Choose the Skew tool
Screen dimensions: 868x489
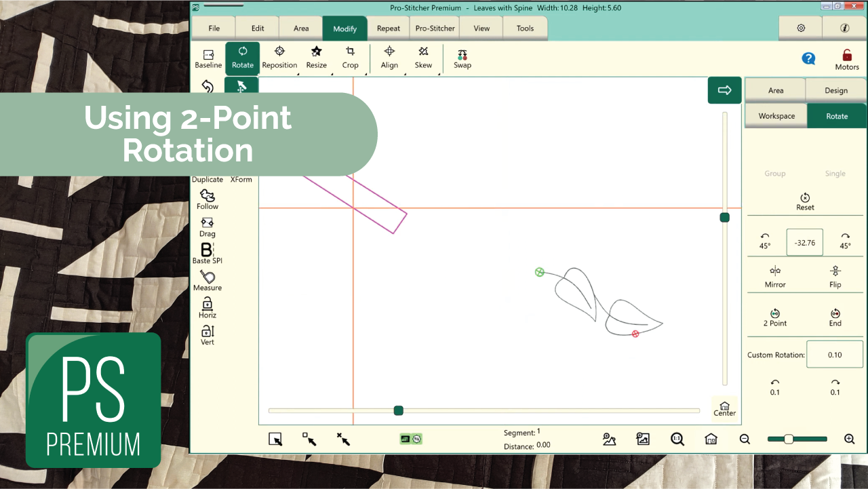[423, 57]
